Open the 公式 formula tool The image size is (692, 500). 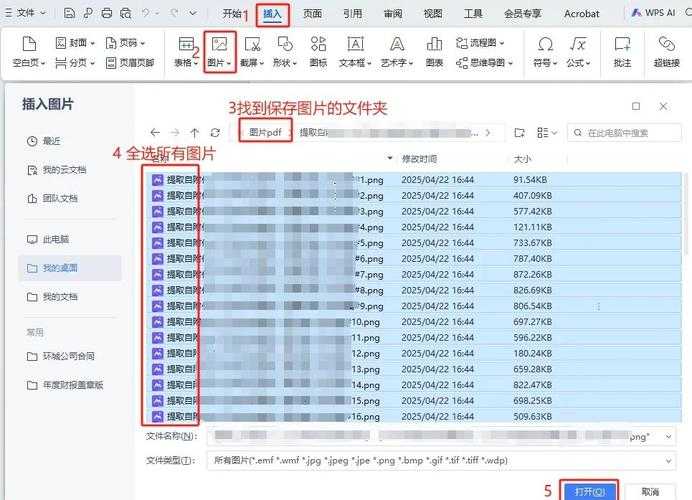[578, 52]
